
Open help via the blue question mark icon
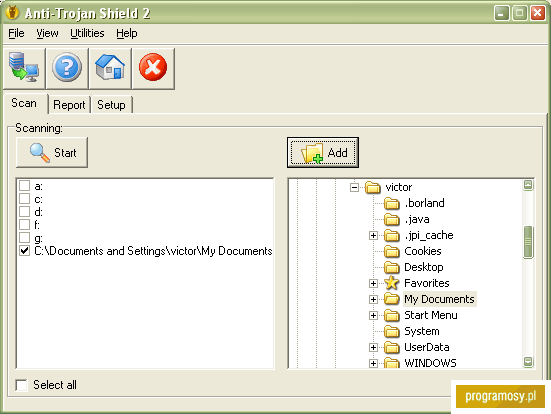pyautogui.click(x=67, y=68)
